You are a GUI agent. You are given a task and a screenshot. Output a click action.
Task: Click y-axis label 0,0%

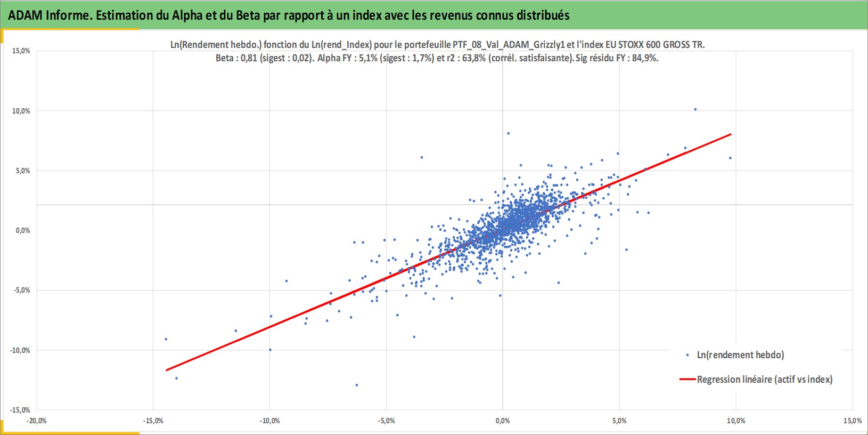[23, 230]
